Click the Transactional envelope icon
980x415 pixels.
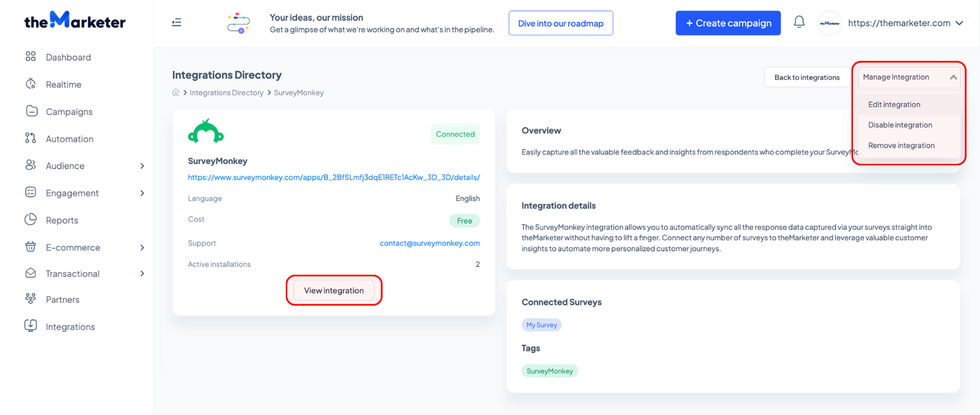click(x=30, y=273)
